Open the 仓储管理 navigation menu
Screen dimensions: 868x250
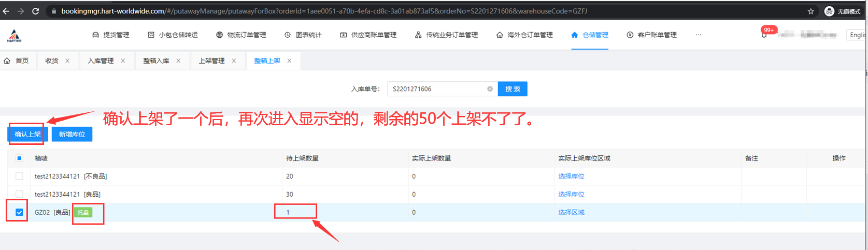(590, 35)
